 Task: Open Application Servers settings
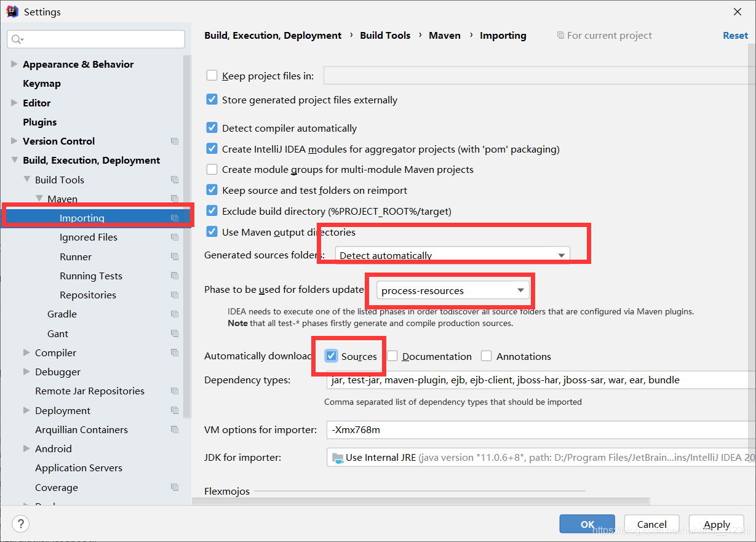pyautogui.click(x=79, y=468)
